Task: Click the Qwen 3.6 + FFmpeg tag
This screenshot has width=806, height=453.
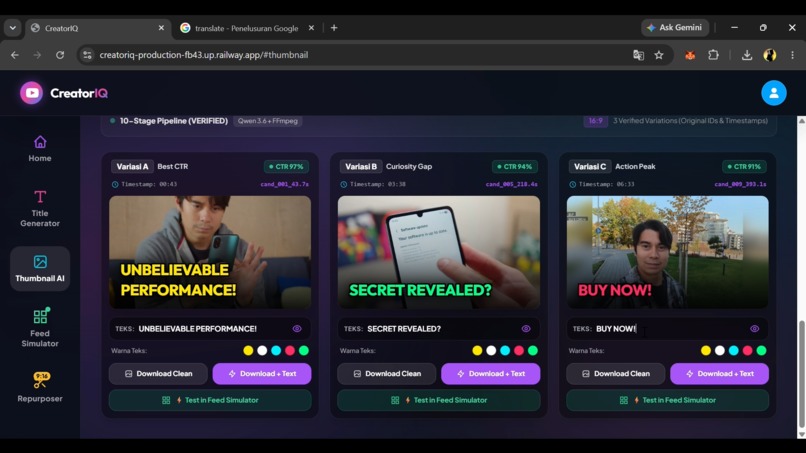Action: (x=268, y=121)
